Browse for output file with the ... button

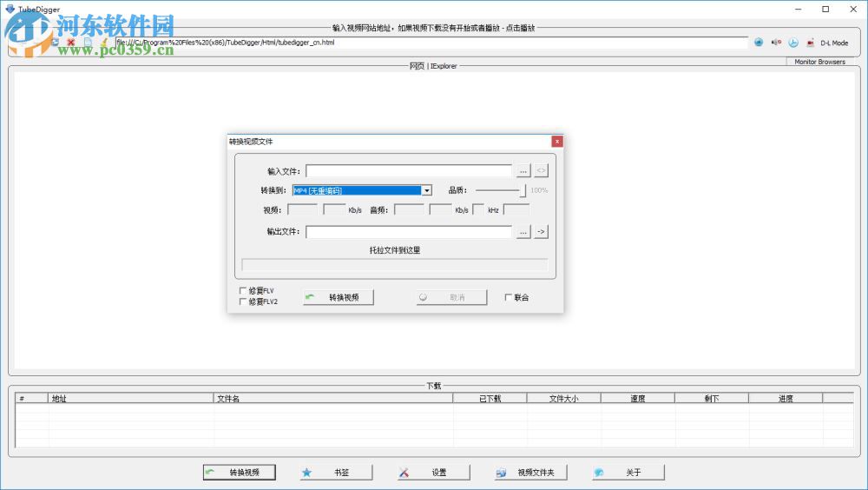point(523,232)
